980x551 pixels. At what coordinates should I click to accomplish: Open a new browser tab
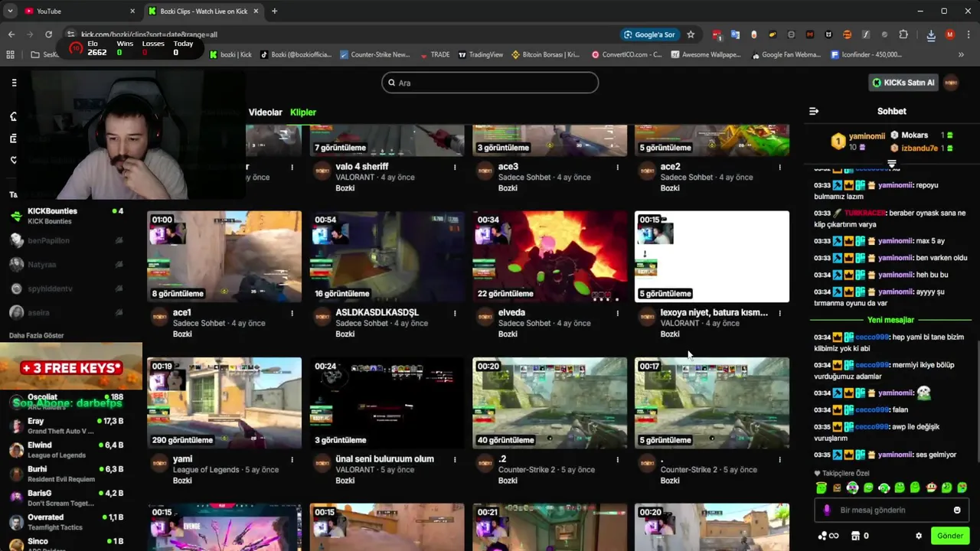pos(274,11)
